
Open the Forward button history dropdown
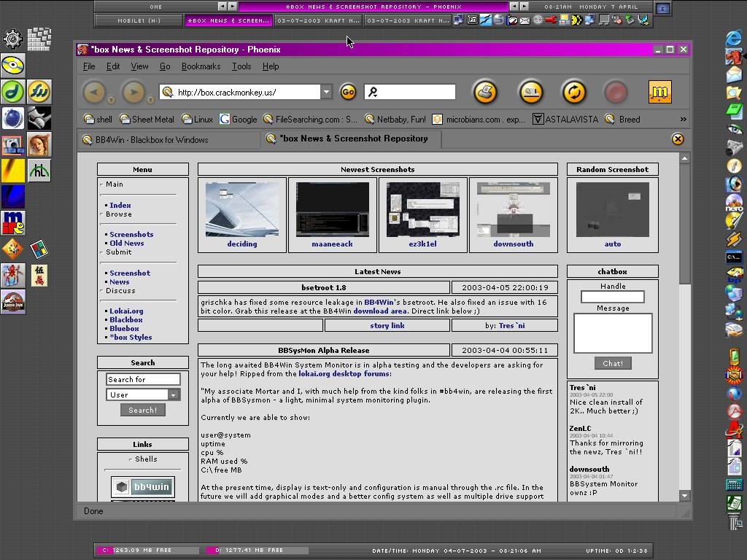(150, 100)
